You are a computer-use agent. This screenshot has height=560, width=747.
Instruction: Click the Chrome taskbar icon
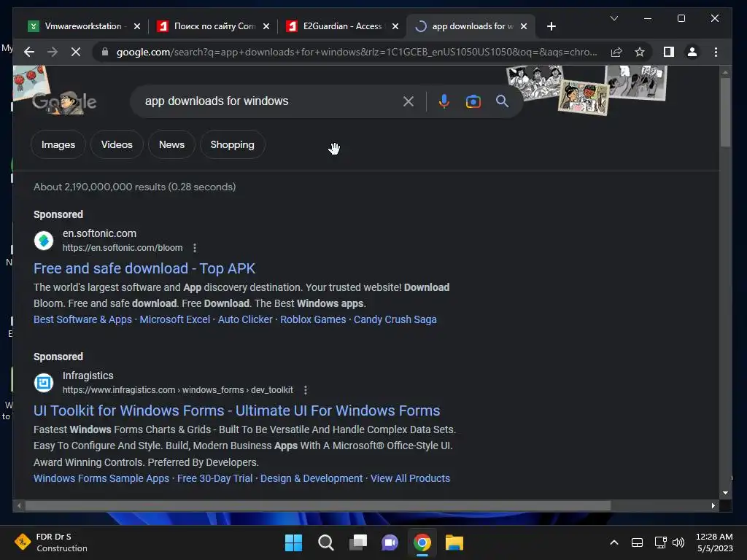[x=422, y=542]
